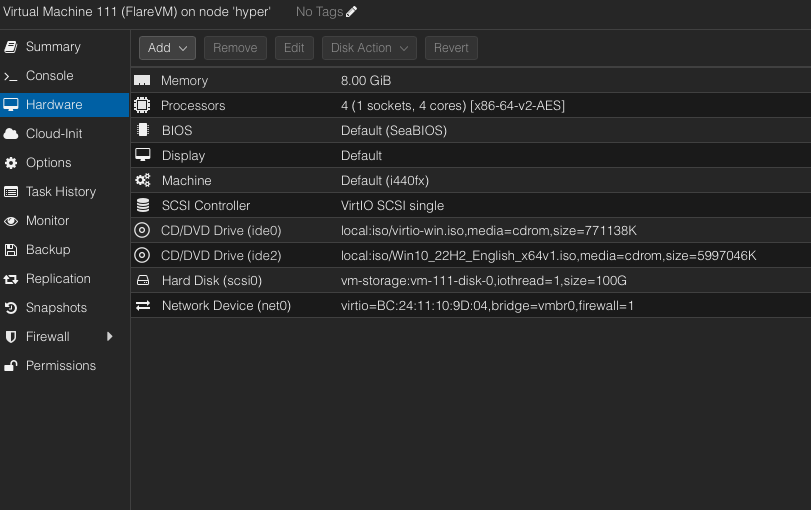This screenshot has height=510, width=811.
Task: Click the Processors CPU chip icon
Action: pyautogui.click(x=142, y=105)
